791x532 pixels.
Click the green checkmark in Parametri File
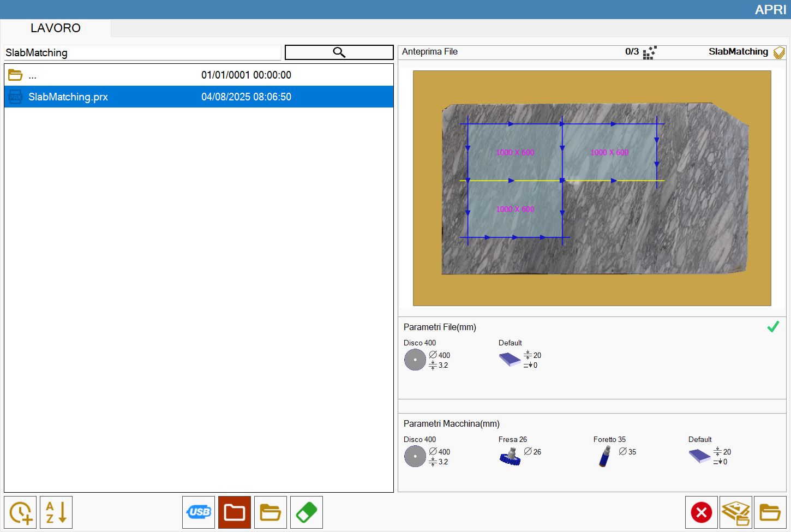(x=773, y=327)
